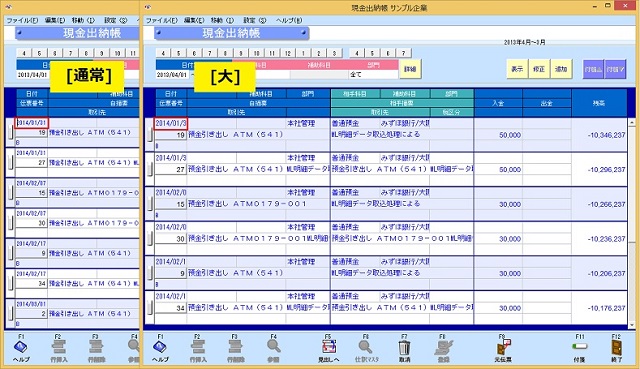Select month 1 button in right window
Screen dimensions: 640x369
click(x=303, y=53)
